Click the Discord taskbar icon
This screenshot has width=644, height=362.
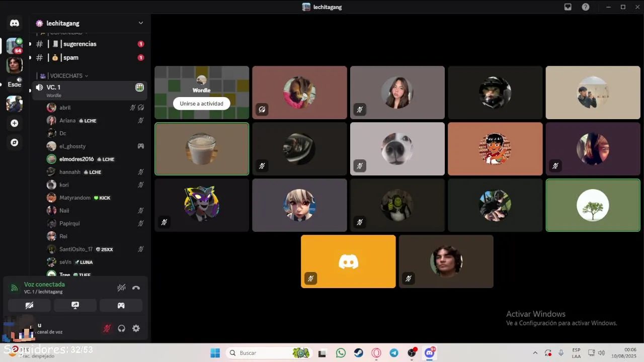[430, 353]
